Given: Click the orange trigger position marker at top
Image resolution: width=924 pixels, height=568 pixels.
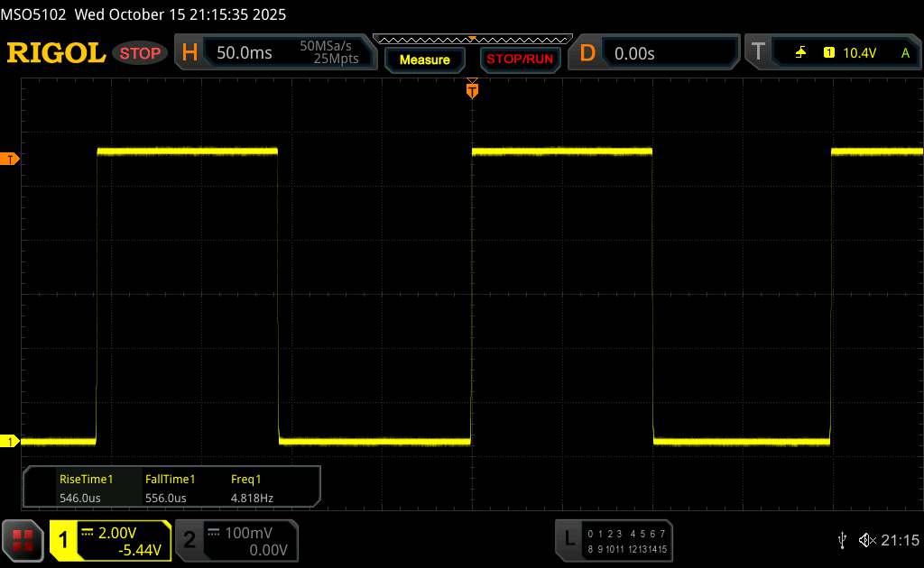Looking at the screenshot, I should [472, 88].
